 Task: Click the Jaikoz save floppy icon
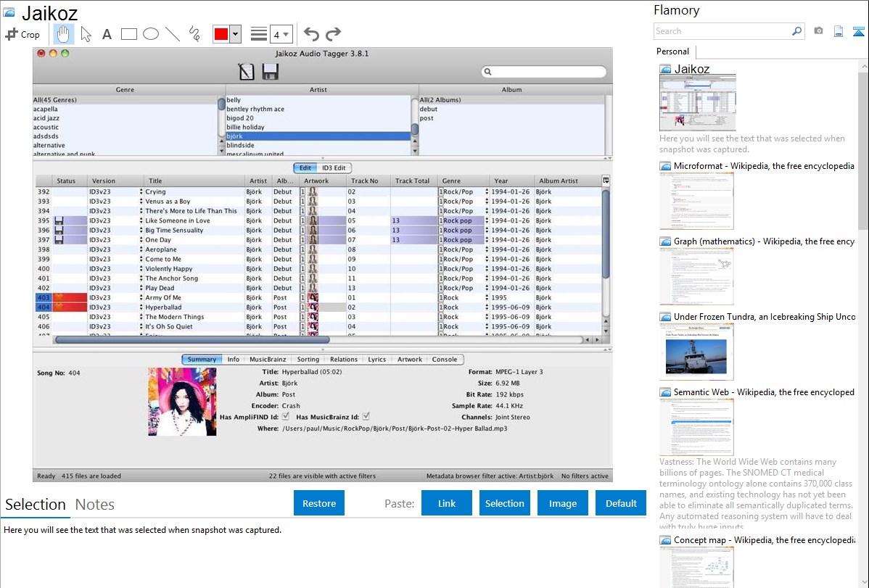point(271,72)
